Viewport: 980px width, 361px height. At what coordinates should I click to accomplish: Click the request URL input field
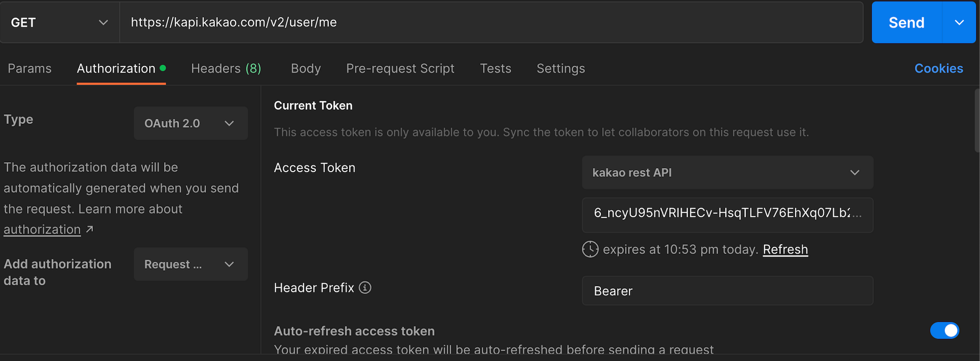click(490, 23)
